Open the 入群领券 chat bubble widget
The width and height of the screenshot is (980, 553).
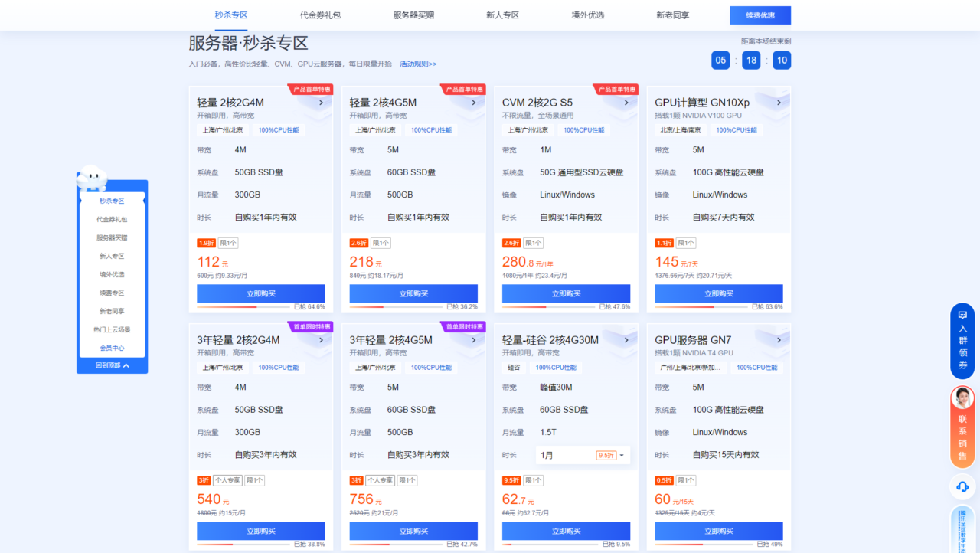pyautogui.click(x=962, y=341)
